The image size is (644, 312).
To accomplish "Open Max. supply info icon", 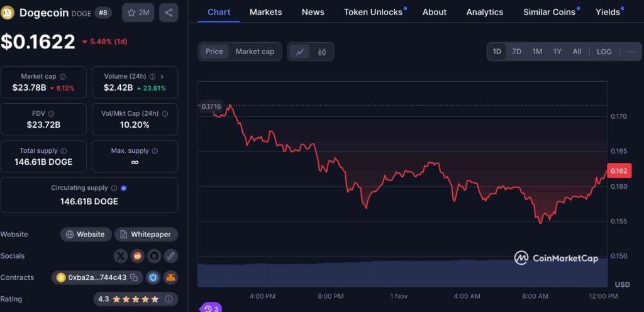I will (155, 151).
